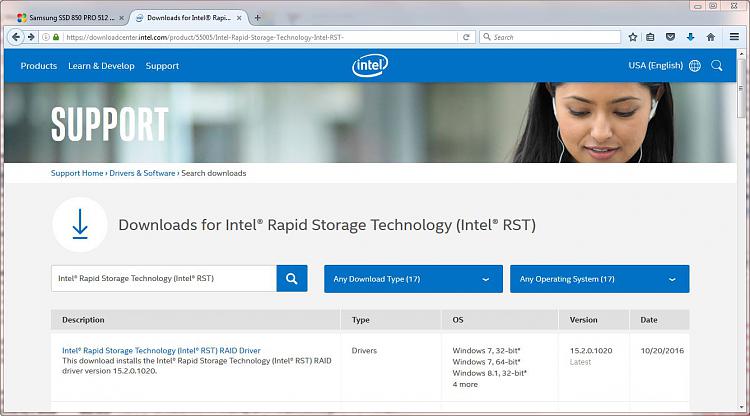Click the large download arrow circle icon
This screenshot has width=750, height=416.
click(x=80, y=225)
